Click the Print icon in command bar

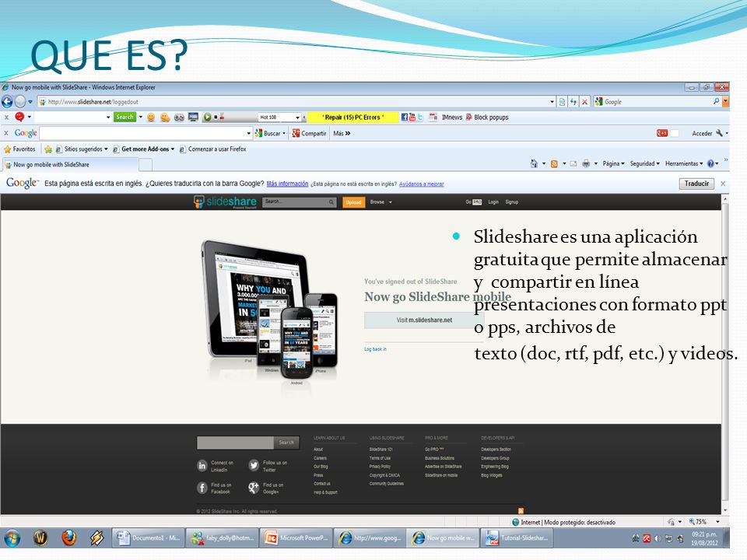586,164
